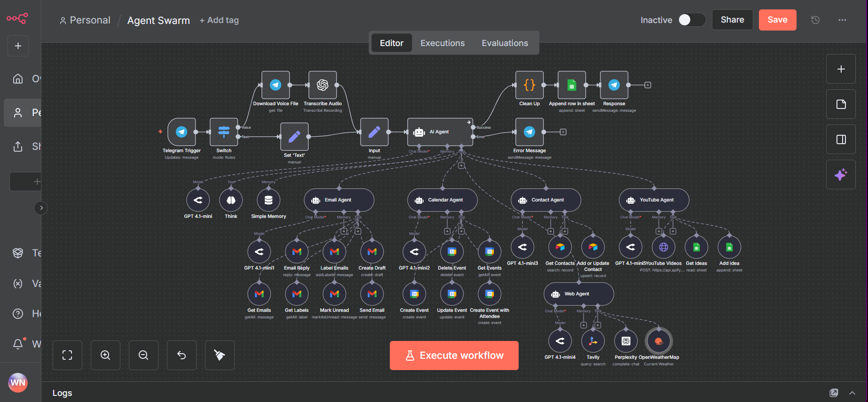Select the OpenWeatherMap node

pos(659,341)
